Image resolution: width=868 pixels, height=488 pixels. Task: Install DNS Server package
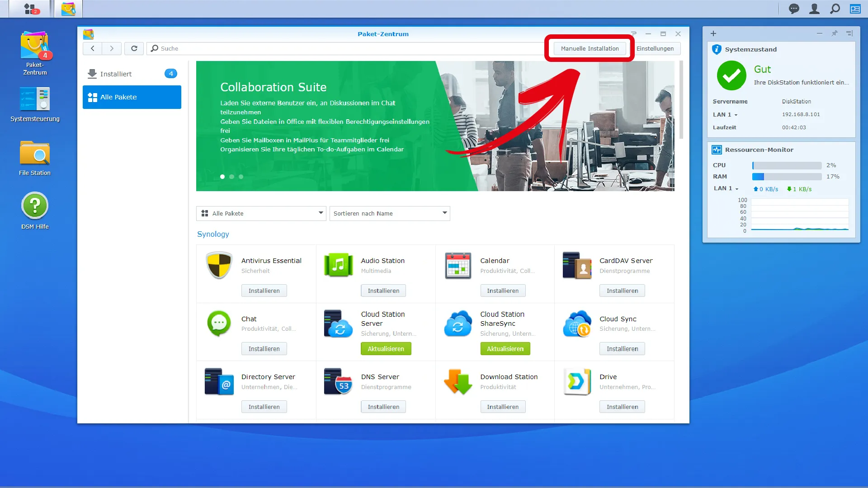(383, 407)
